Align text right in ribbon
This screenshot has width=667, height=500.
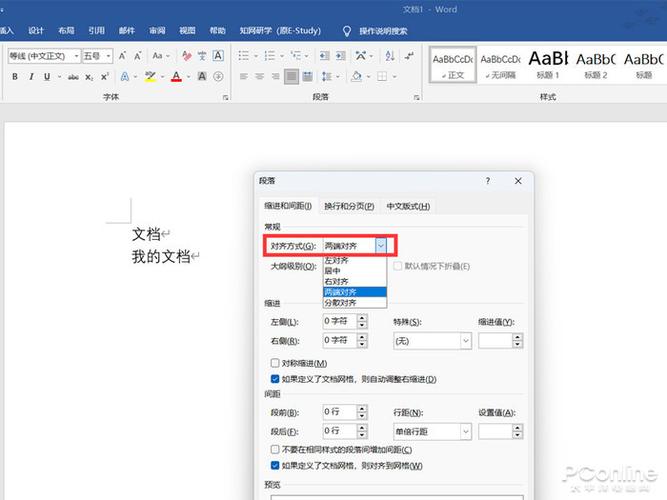pos(275,77)
